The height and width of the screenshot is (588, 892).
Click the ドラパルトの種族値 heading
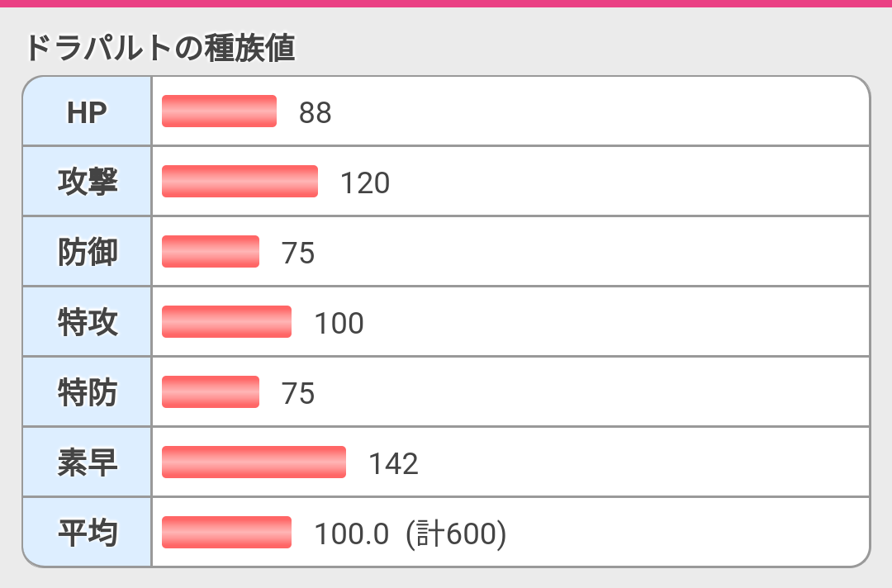pos(160,49)
